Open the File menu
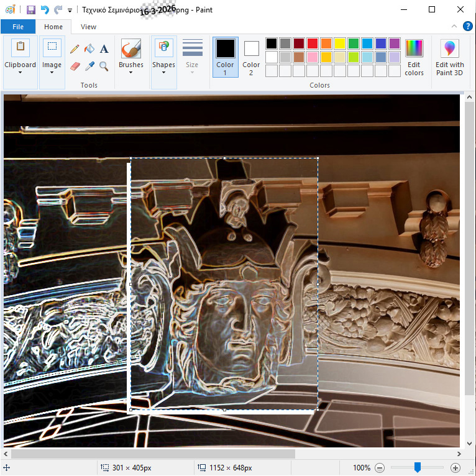The height and width of the screenshot is (476, 476). [18, 27]
